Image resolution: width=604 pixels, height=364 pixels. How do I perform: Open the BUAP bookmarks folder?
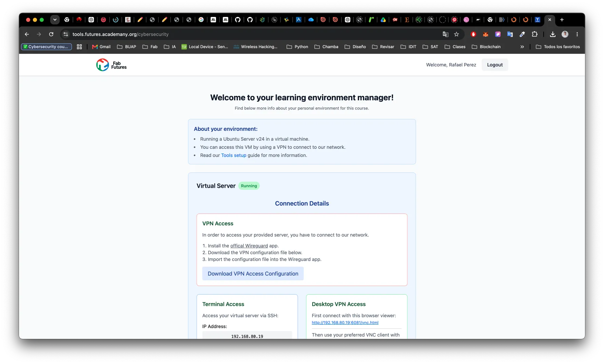pos(126,47)
